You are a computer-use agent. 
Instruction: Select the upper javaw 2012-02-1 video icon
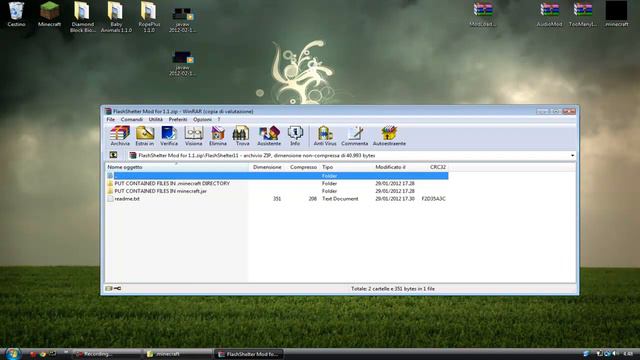tap(182, 20)
